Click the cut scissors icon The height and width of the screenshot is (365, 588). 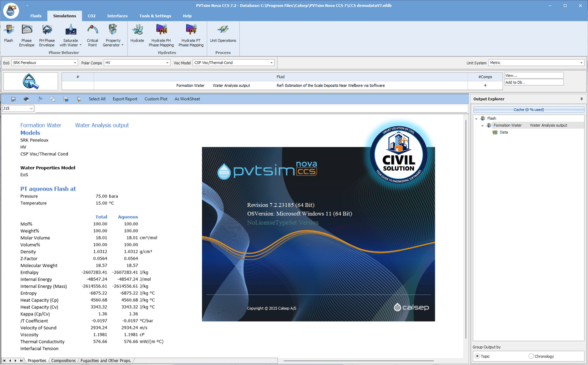pyautogui.click(x=40, y=99)
